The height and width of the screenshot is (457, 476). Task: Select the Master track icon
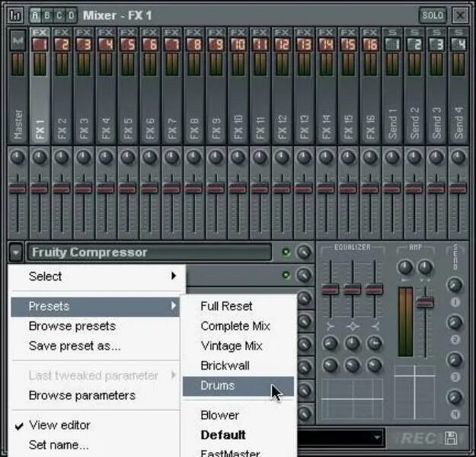point(18,40)
